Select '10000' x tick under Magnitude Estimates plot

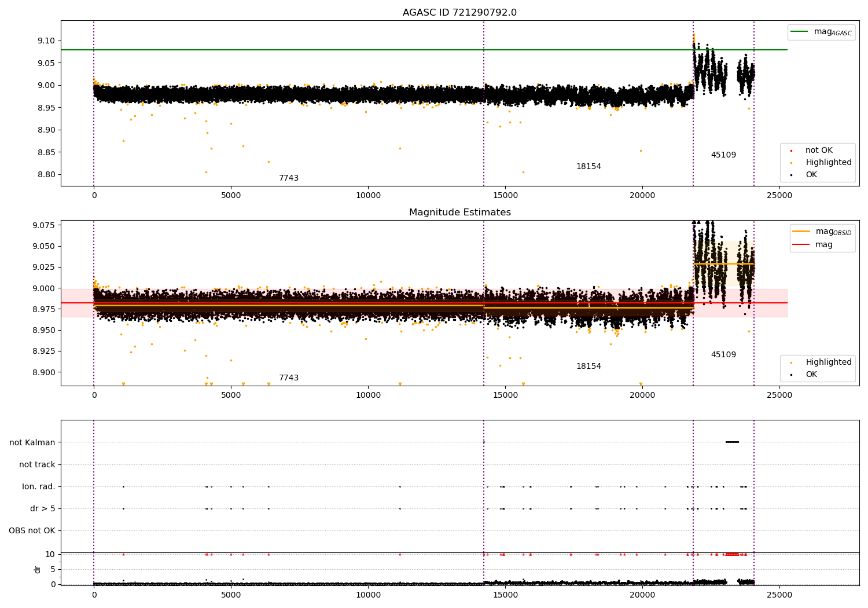368,395
